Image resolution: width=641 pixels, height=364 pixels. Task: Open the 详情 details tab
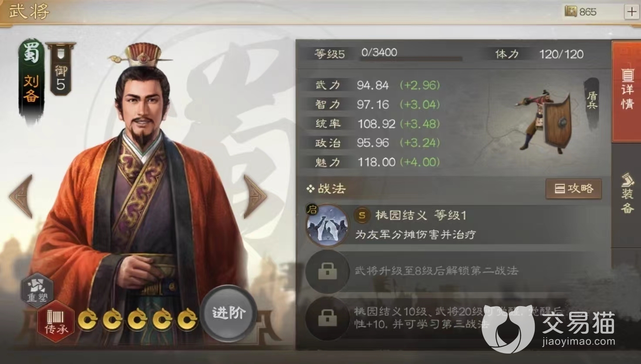(x=626, y=91)
